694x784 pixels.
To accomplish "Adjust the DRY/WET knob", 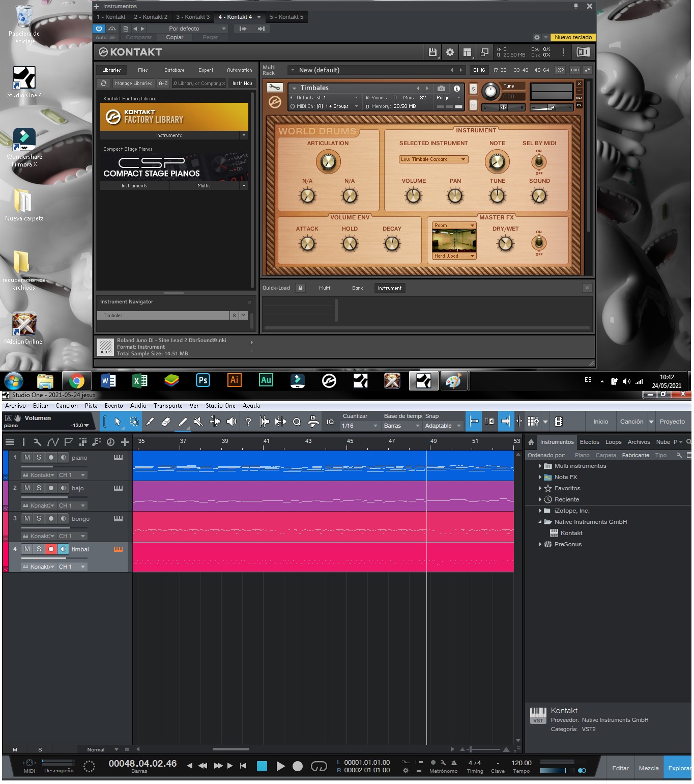I will click(x=506, y=244).
